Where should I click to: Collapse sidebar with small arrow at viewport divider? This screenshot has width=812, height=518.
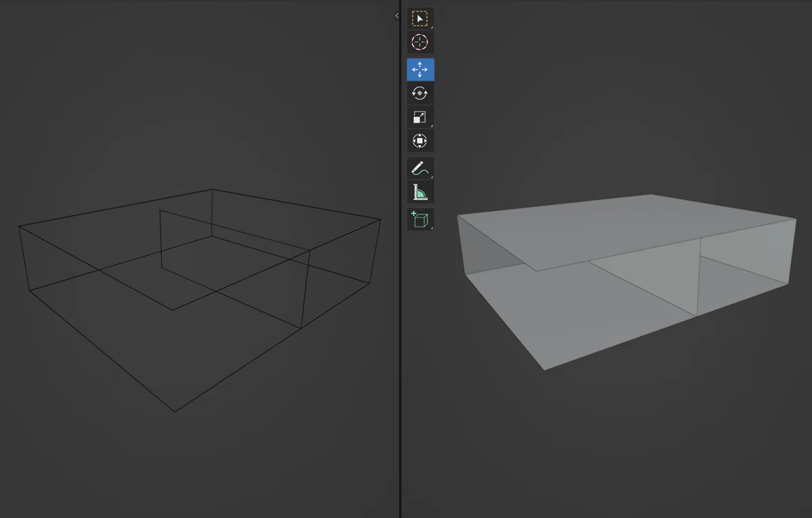(x=397, y=16)
